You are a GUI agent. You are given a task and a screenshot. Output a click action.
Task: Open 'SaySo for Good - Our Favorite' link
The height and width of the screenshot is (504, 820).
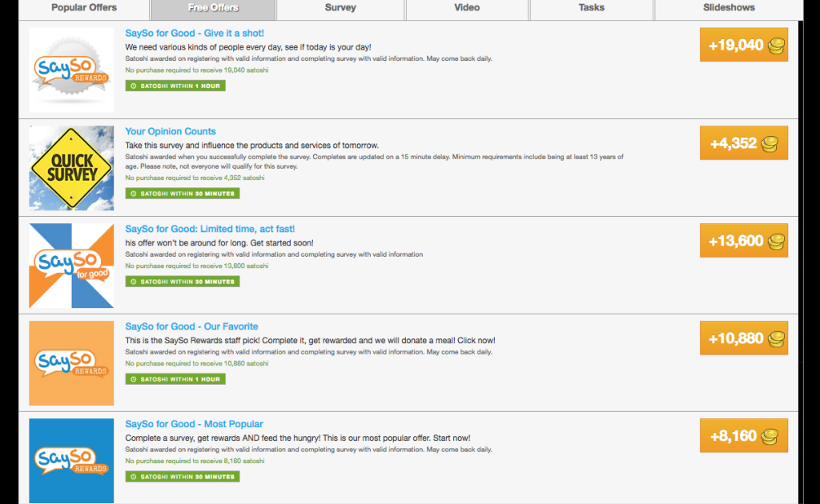pos(191,326)
